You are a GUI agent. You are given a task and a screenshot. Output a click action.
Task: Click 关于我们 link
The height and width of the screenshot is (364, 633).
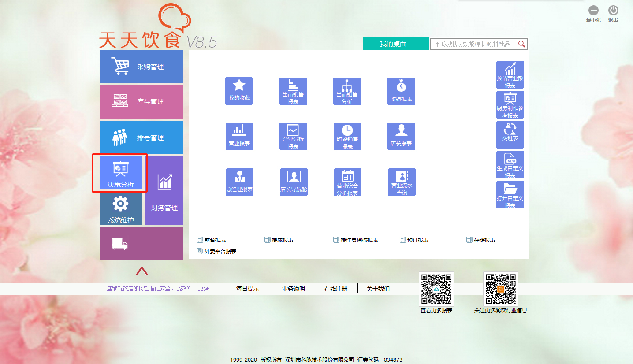coord(378,289)
